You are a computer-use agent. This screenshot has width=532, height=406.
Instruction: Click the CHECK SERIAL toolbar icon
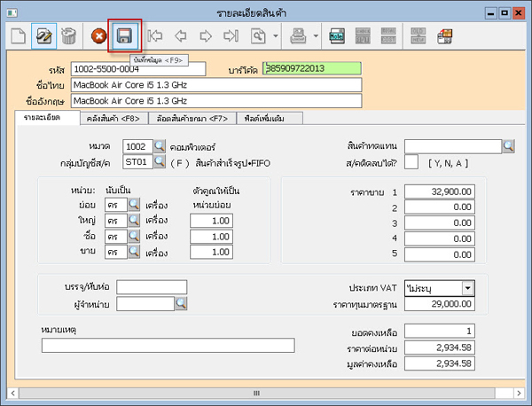click(363, 35)
